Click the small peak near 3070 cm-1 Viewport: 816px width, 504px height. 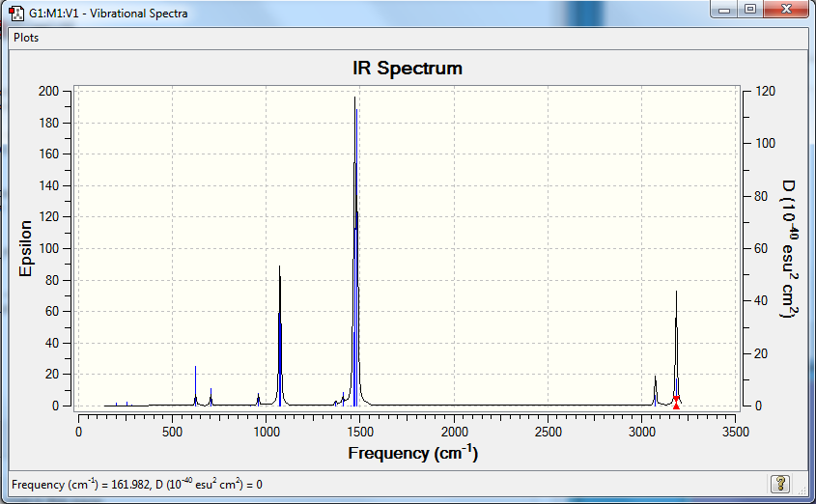click(x=655, y=390)
